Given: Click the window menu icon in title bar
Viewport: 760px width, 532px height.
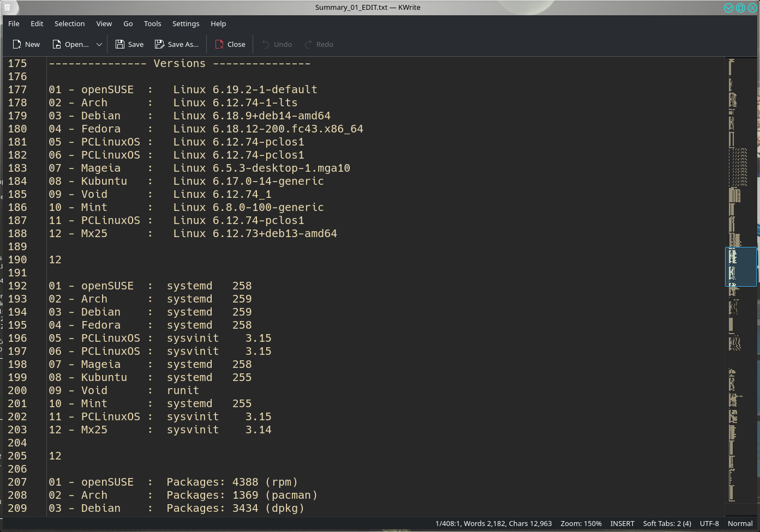Looking at the screenshot, I should pos(7,8).
